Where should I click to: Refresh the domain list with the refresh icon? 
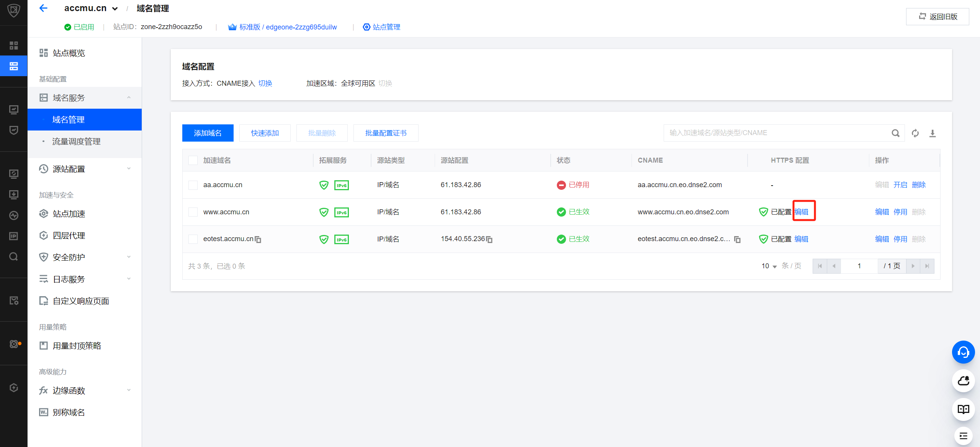pyautogui.click(x=915, y=133)
